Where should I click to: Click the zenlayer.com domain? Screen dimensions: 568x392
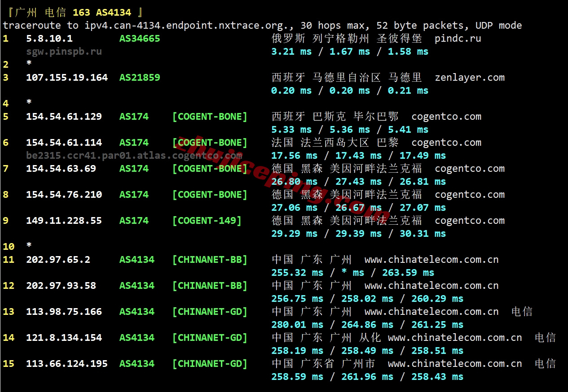pyautogui.click(x=470, y=78)
